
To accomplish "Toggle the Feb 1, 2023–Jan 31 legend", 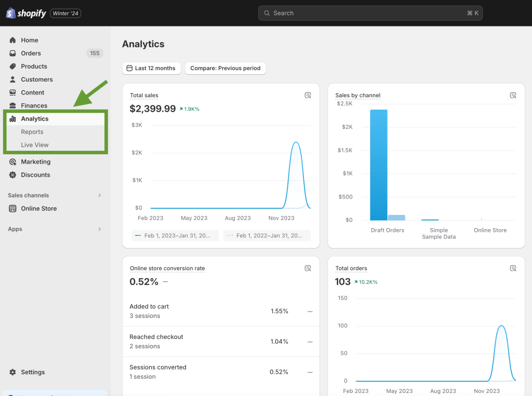I will [x=175, y=235].
